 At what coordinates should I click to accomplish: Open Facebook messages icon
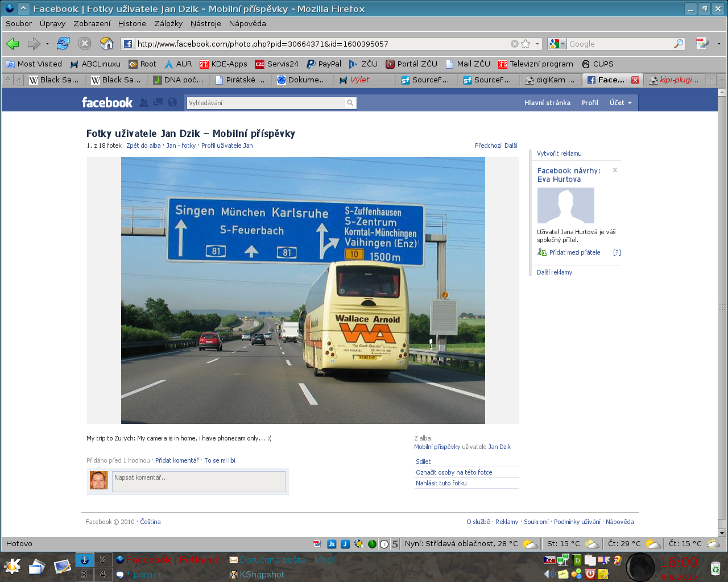pos(158,102)
